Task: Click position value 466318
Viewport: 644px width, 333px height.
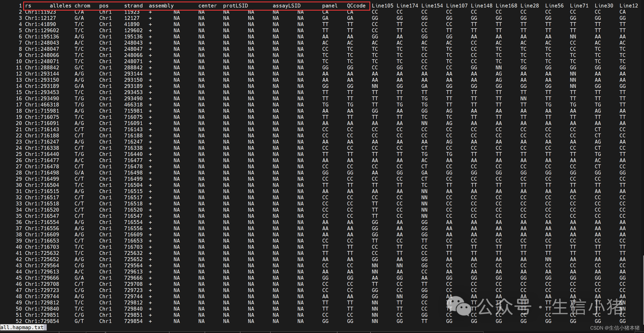Action: point(133,105)
